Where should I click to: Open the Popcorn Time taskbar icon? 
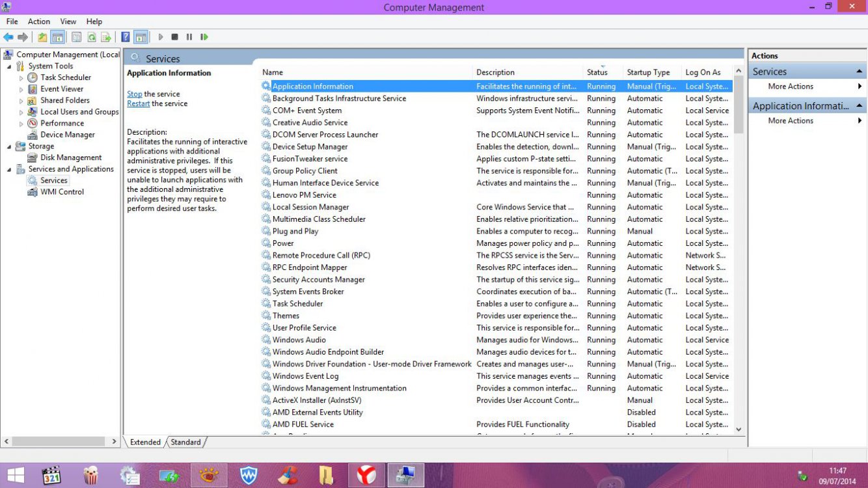91,476
